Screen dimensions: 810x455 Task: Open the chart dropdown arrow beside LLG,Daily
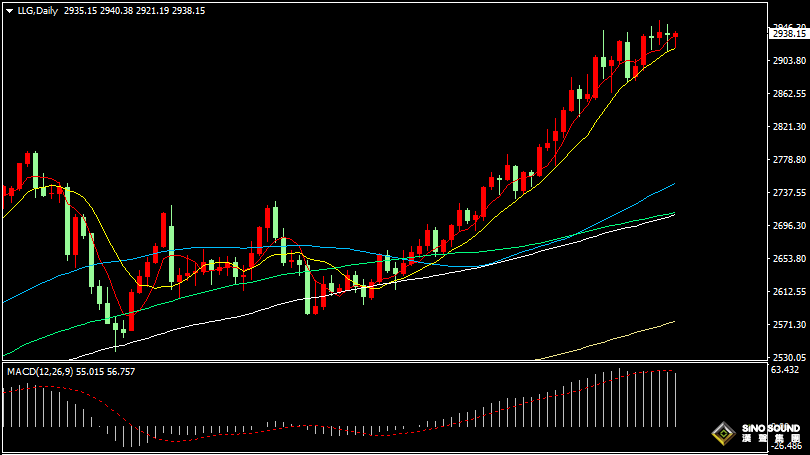[9, 10]
